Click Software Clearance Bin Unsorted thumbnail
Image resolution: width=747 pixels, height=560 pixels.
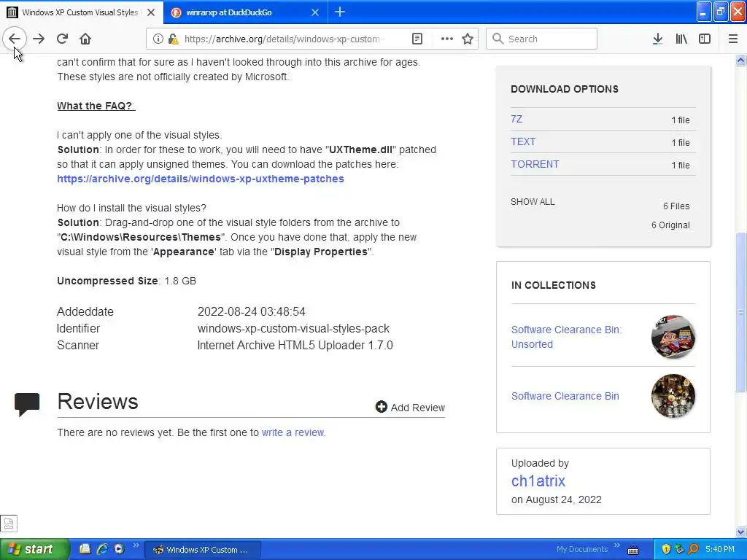click(673, 336)
